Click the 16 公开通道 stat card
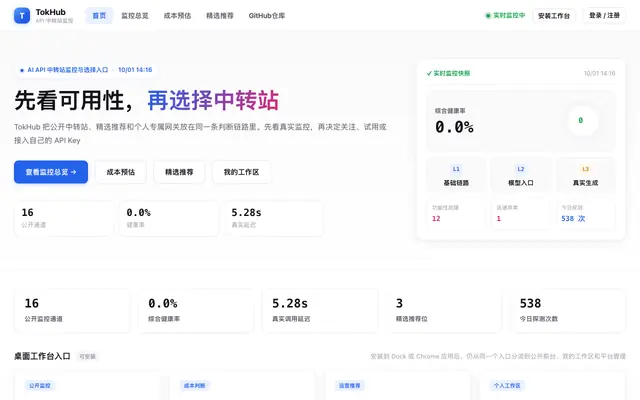Screen dimensions: 640x400 pyautogui.click(x=64, y=218)
